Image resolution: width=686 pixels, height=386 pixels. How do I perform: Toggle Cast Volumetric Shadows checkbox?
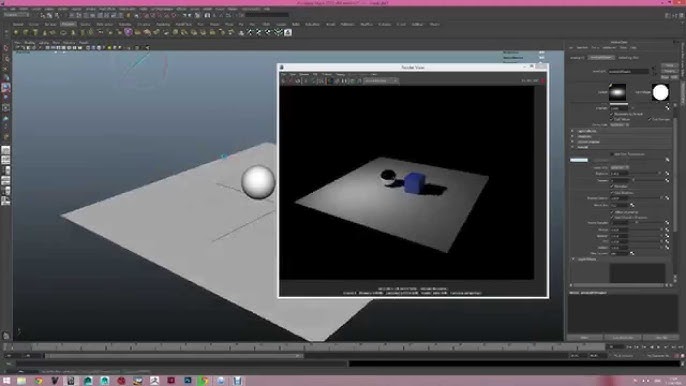pos(612,217)
